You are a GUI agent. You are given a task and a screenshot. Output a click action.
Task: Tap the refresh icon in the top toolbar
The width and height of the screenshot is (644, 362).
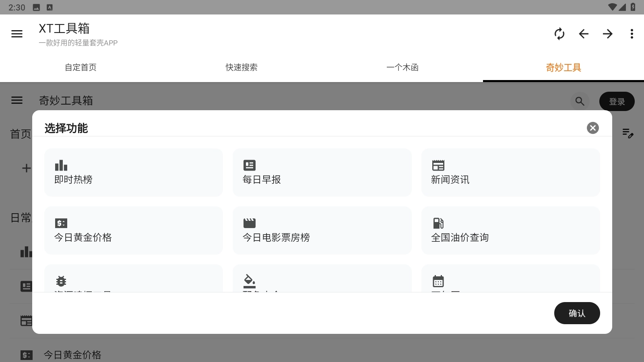[560, 34]
